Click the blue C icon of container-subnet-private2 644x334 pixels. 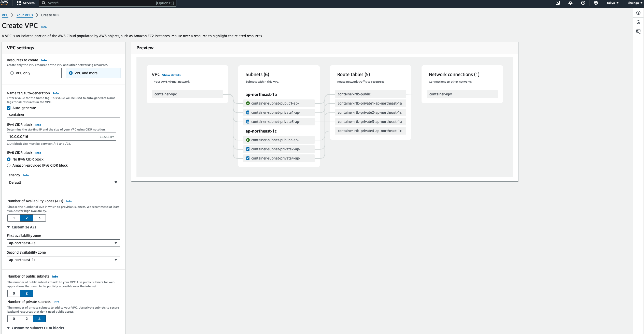(x=248, y=149)
